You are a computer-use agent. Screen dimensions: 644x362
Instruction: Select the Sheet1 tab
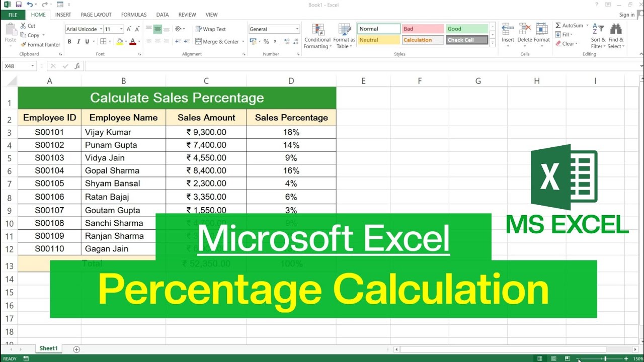49,348
